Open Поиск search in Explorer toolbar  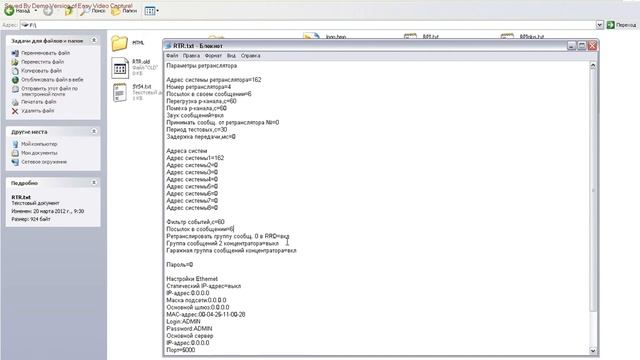tap(93, 11)
